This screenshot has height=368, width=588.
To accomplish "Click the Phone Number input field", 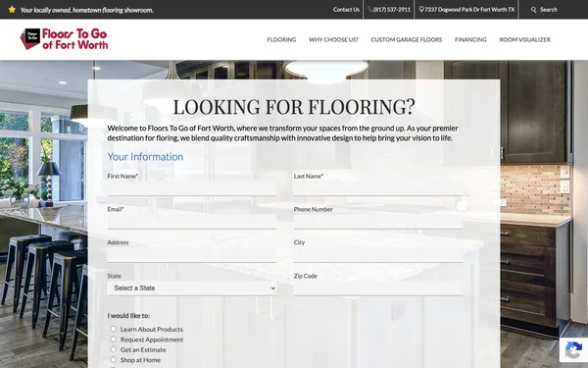I will click(x=378, y=222).
